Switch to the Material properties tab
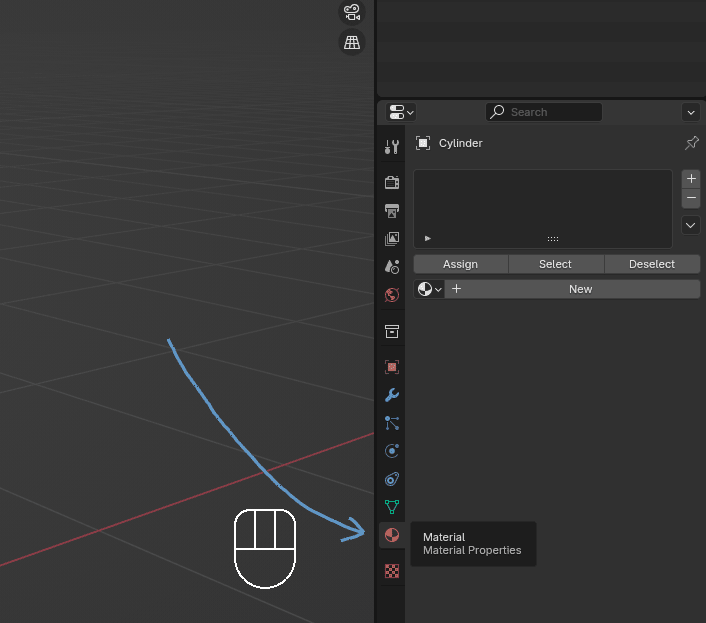 [392, 535]
